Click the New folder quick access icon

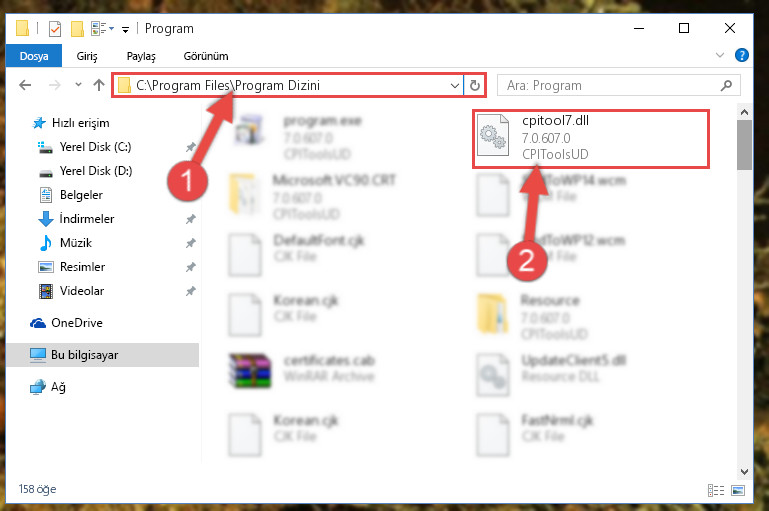77,29
